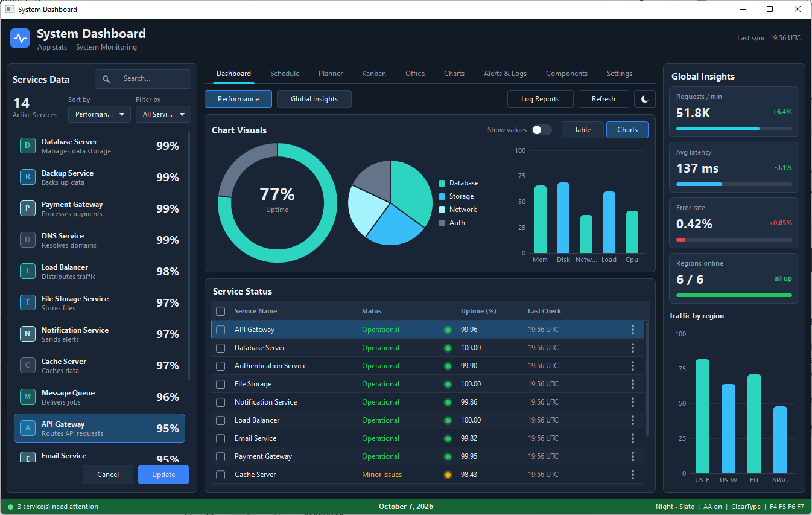Click the Payment Gateway 'P' avatar icon
812x515 pixels.
(28, 209)
